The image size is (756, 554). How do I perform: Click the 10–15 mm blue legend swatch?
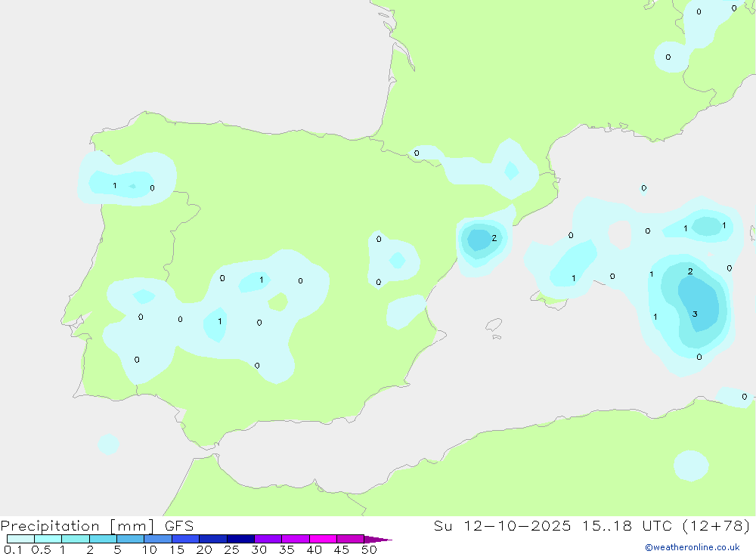tap(158, 539)
